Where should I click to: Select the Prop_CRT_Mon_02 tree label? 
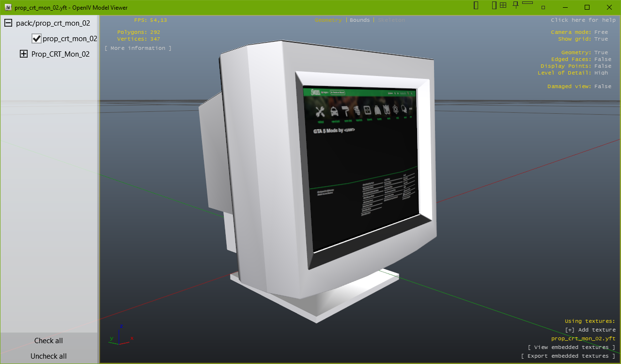61,54
